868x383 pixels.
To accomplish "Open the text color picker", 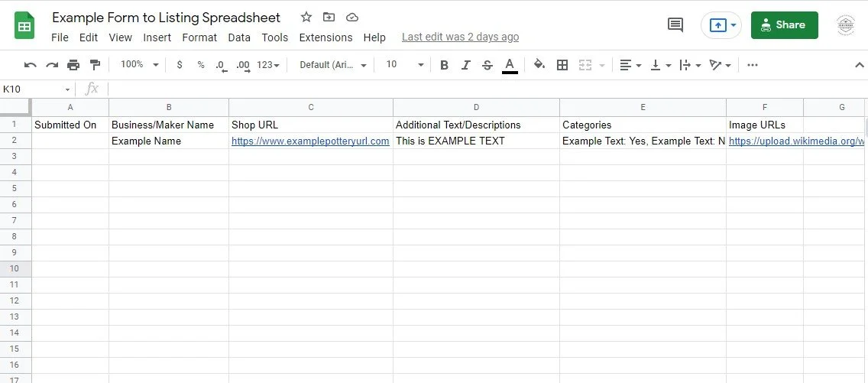I will 510,65.
